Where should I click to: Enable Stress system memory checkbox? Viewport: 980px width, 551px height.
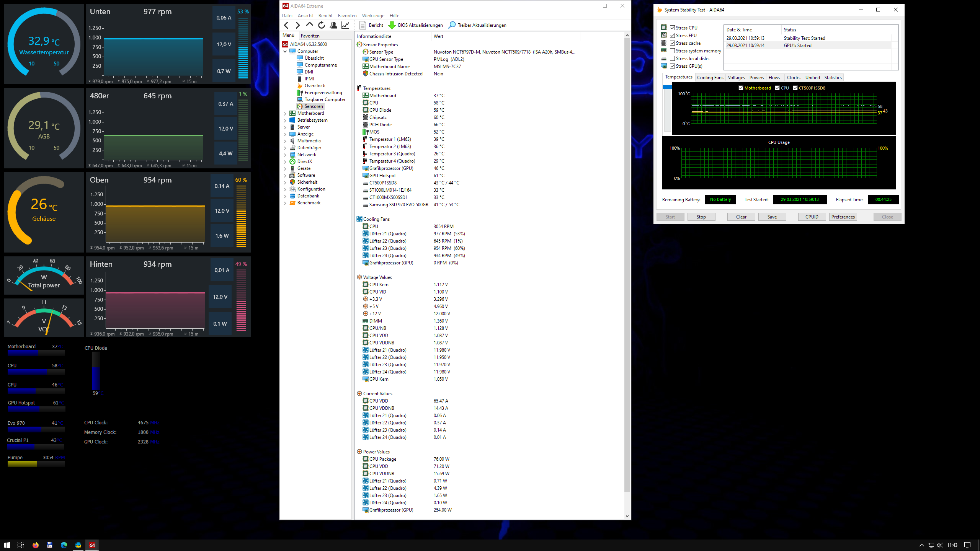673,51
